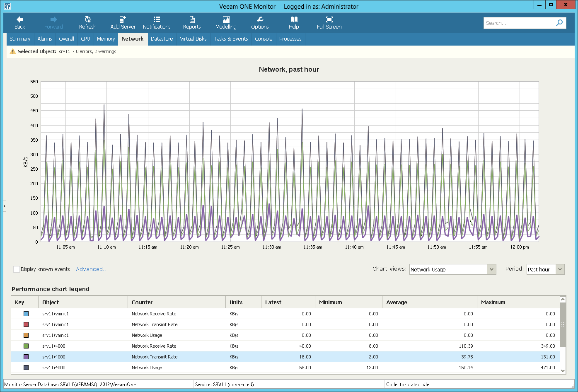Open the Add Server toolbar icon
The height and width of the screenshot is (392, 578).
123,19
